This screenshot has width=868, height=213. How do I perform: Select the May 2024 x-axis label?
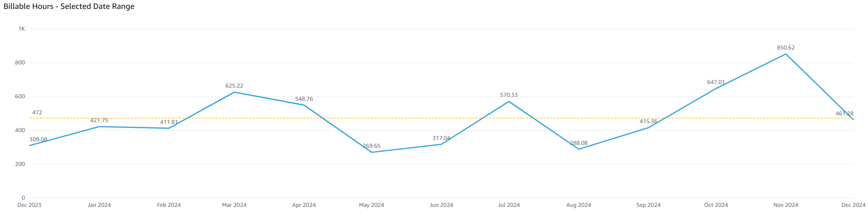(x=371, y=205)
